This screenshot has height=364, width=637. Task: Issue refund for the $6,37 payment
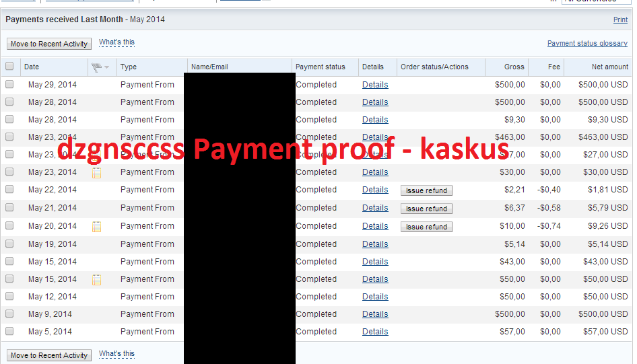coord(426,209)
